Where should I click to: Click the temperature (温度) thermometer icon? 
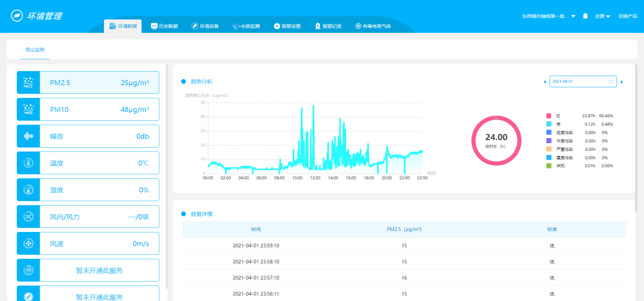point(28,163)
